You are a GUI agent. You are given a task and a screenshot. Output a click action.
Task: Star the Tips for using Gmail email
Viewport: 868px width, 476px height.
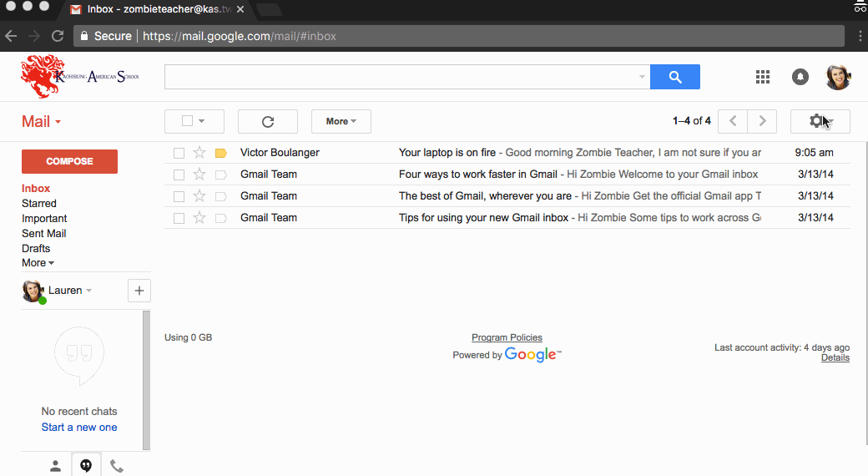199,218
